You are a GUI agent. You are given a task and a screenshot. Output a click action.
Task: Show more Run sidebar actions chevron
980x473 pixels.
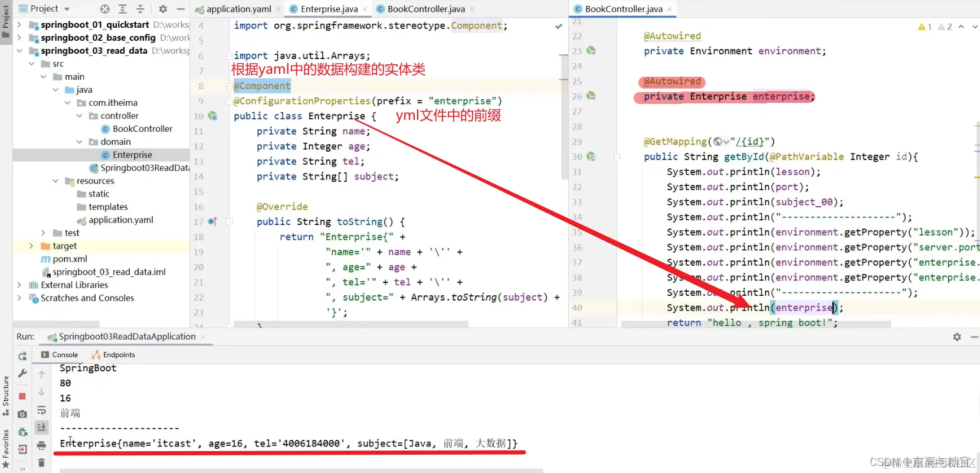pyautogui.click(x=22, y=469)
